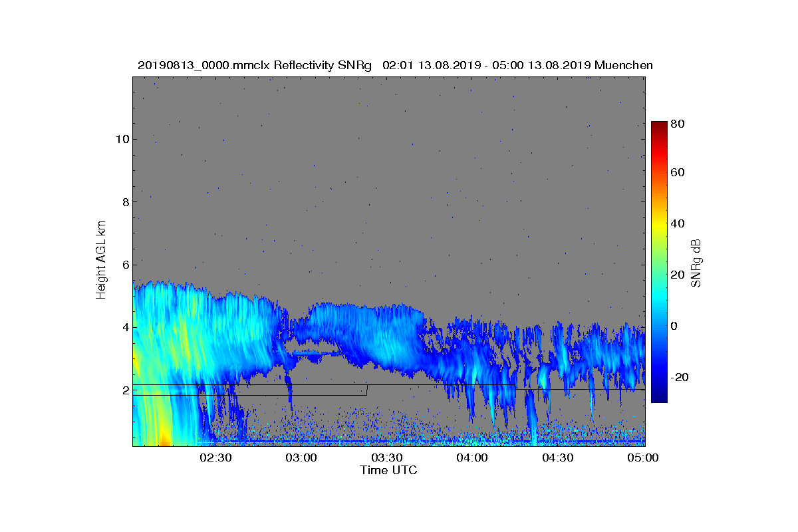
Task: Click the colorbar tick label '40'
Action: click(x=679, y=223)
